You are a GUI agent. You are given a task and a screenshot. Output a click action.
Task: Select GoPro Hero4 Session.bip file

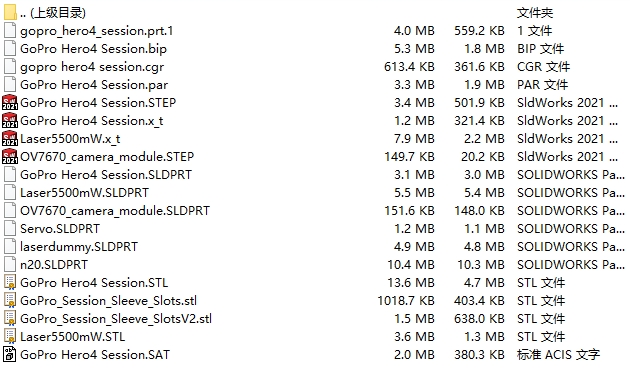93,49
